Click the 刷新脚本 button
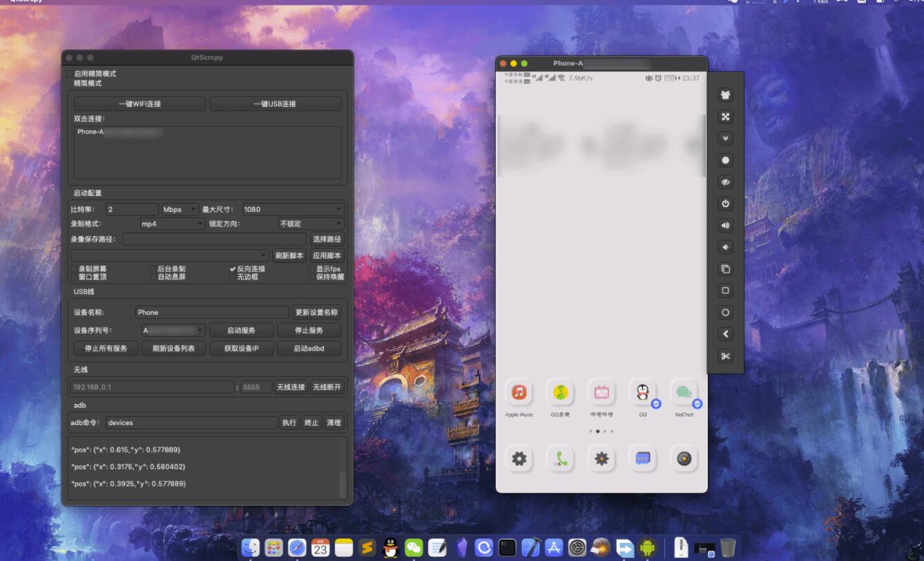 click(x=289, y=255)
